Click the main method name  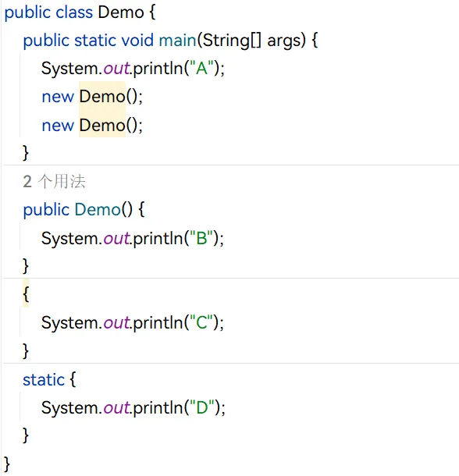click(178, 40)
